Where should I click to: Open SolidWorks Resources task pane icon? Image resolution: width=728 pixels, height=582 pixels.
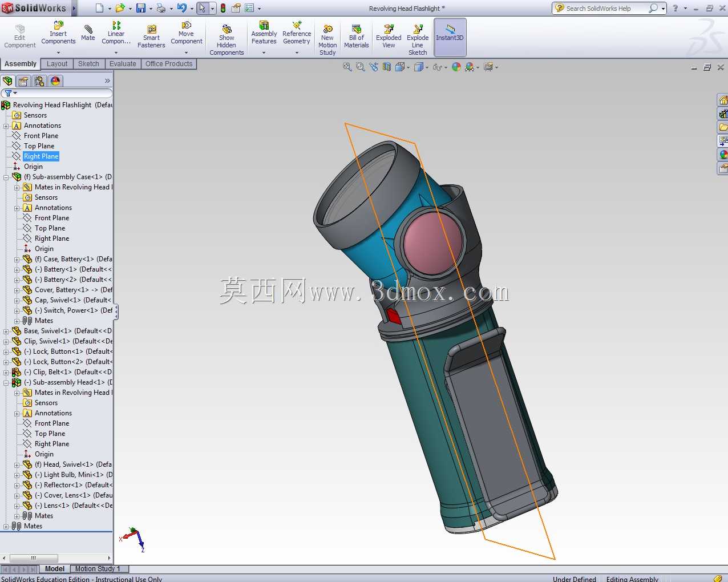coord(723,100)
